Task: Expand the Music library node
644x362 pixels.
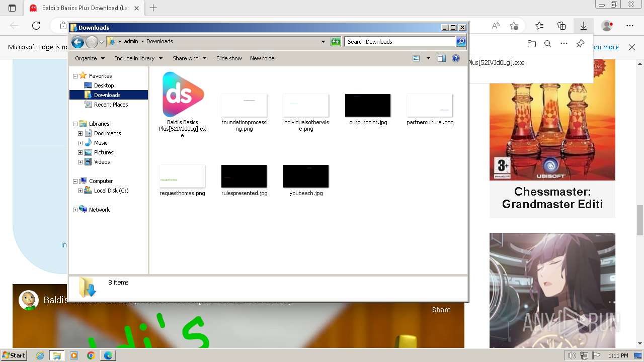Action: (x=80, y=143)
